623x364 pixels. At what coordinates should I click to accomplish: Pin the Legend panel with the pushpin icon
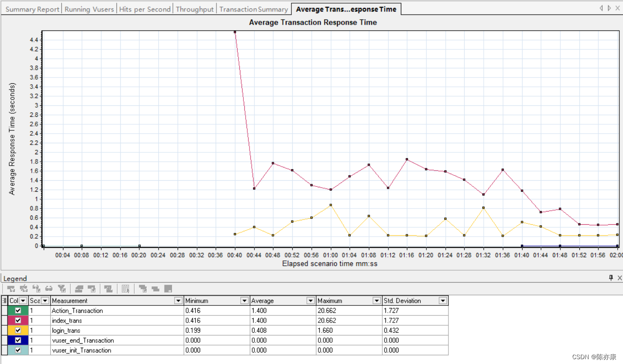pos(611,278)
